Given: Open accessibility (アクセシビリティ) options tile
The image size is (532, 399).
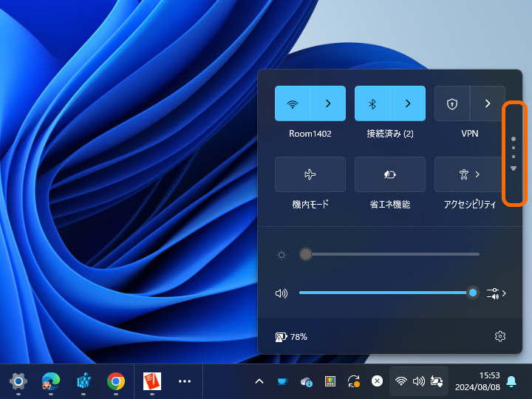Looking at the screenshot, I should pos(469,174).
